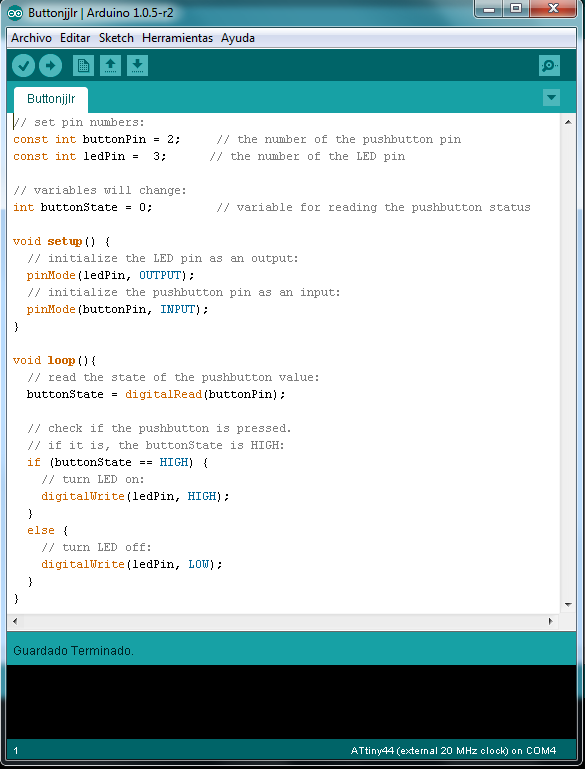The width and height of the screenshot is (585, 769).
Task: Close the Arduino window
Action: [x=553, y=8]
